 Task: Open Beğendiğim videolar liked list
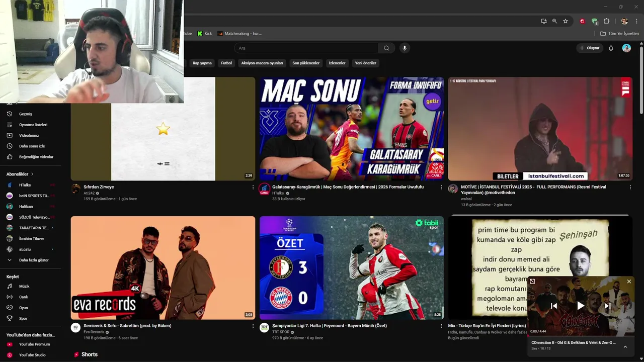point(36,157)
